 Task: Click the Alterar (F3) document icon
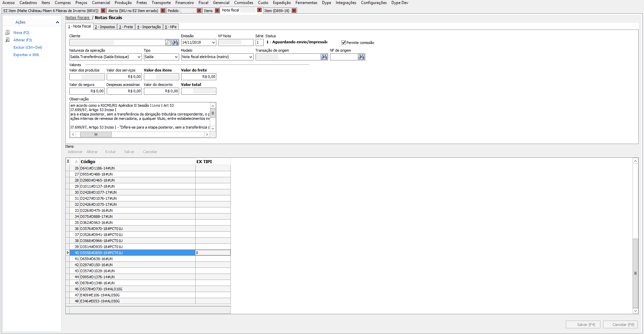(x=7, y=40)
